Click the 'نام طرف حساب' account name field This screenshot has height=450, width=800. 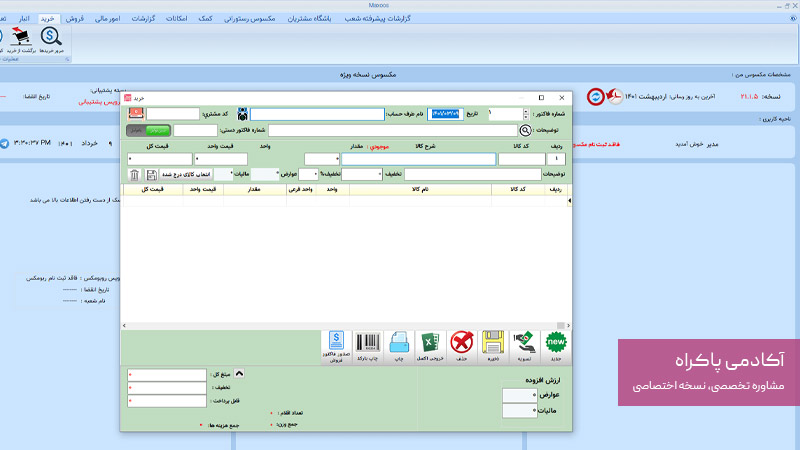click(317, 114)
